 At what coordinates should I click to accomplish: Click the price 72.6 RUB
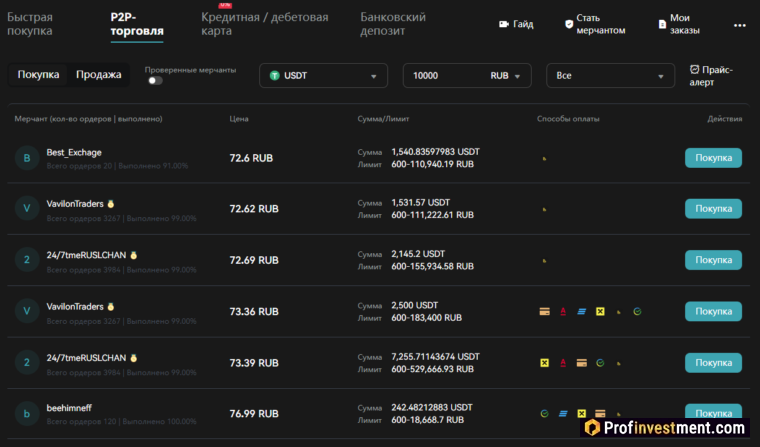pos(251,158)
